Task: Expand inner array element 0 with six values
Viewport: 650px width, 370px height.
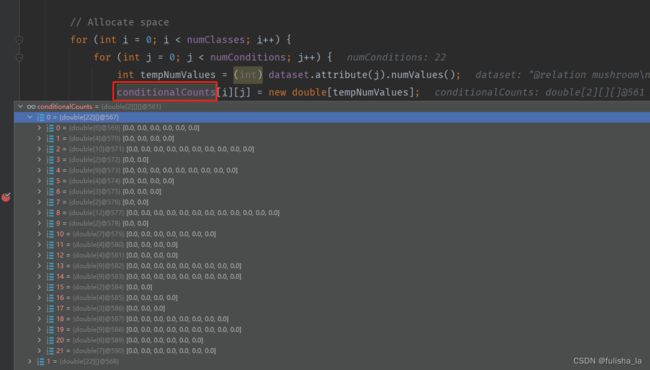Action: [x=39, y=128]
